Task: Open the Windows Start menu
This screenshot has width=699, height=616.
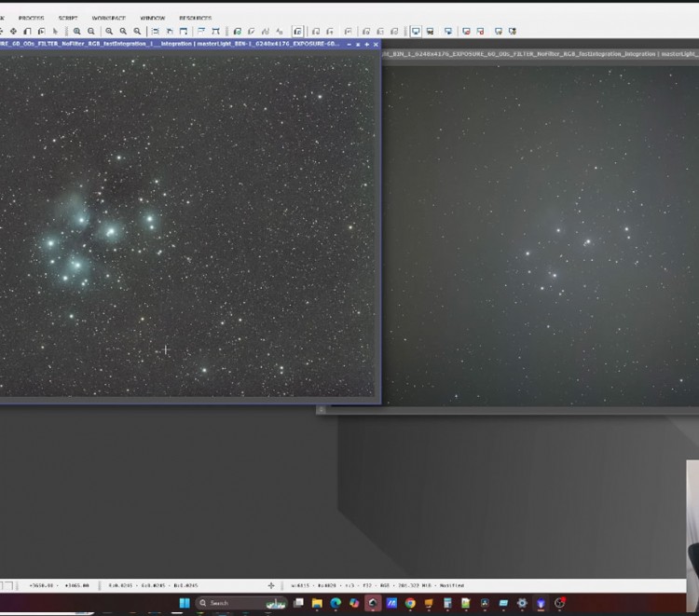Action: pos(185,603)
